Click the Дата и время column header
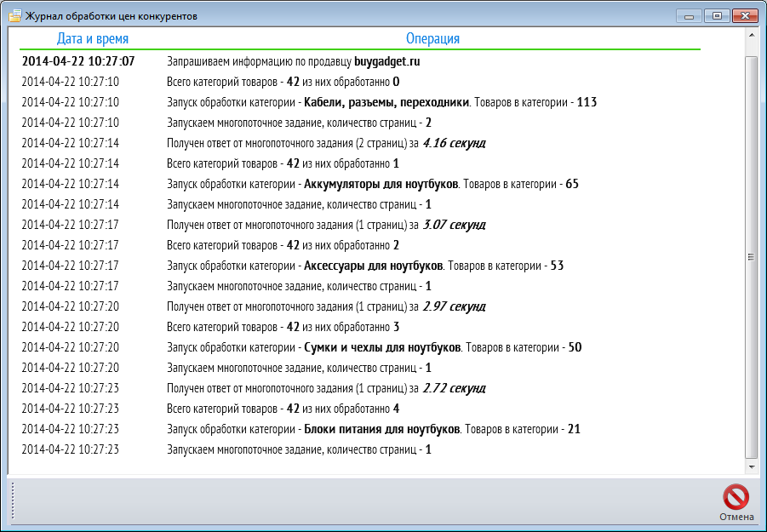The width and height of the screenshot is (767, 532). point(93,38)
